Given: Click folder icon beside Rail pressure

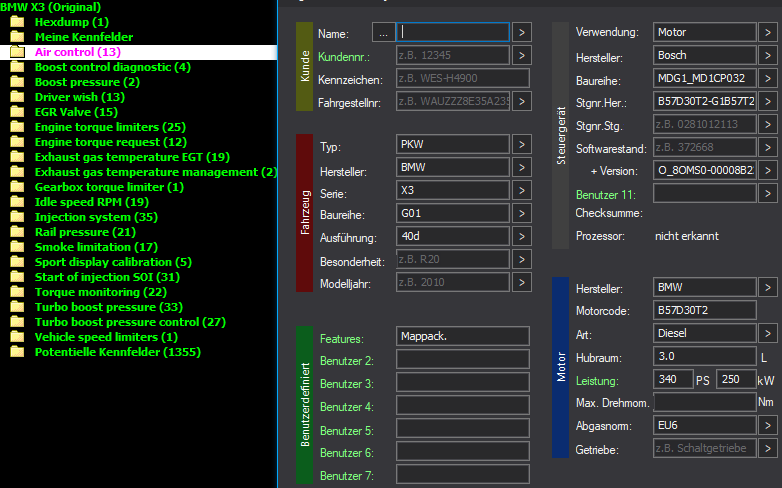Looking at the screenshot, I should point(17,232).
